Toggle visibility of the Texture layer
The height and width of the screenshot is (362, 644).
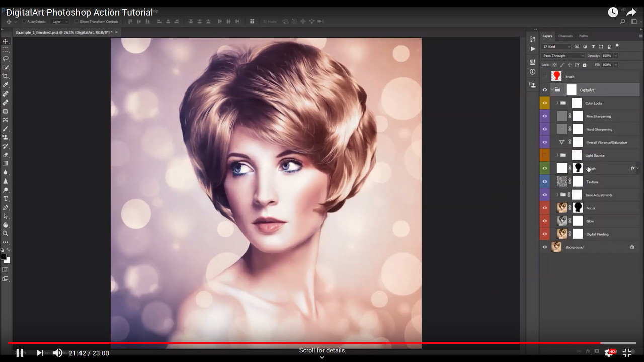[x=544, y=182]
